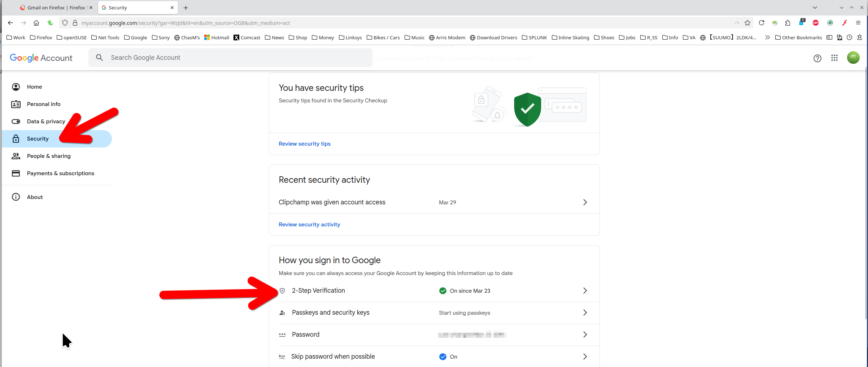Image resolution: width=868 pixels, height=367 pixels.
Task: Show more bookmarks with double chevron
Action: [767, 37]
